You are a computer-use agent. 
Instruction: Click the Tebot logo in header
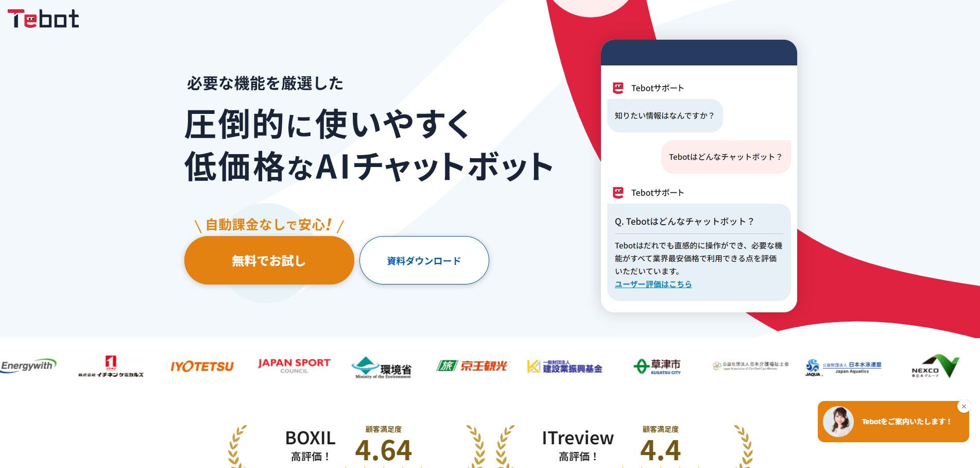point(43,19)
